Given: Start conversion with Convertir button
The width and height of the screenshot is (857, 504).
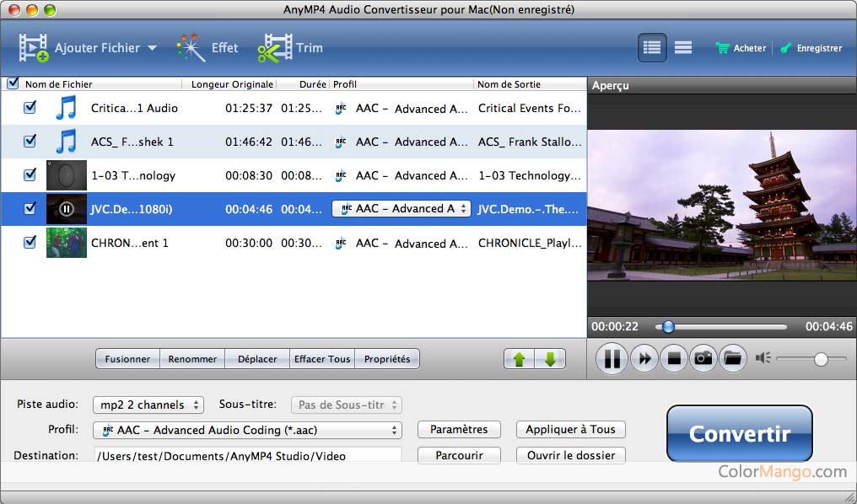Looking at the screenshot, I should pos(740,433).
